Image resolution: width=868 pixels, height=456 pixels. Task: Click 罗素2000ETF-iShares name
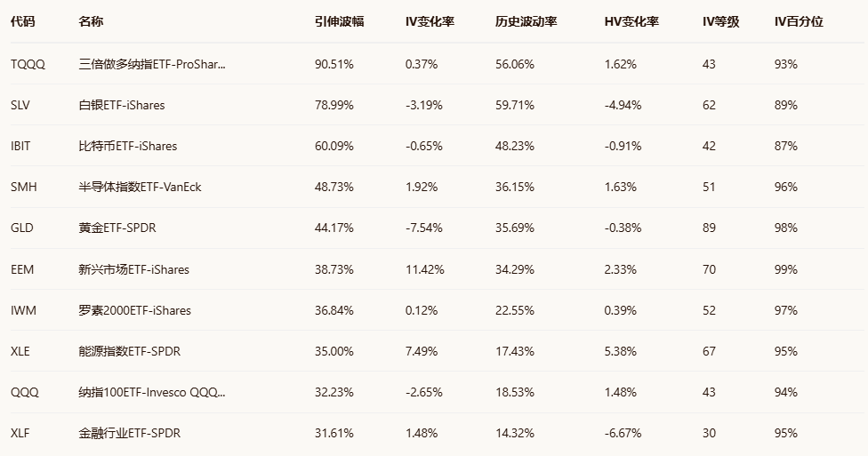point(134,310)
